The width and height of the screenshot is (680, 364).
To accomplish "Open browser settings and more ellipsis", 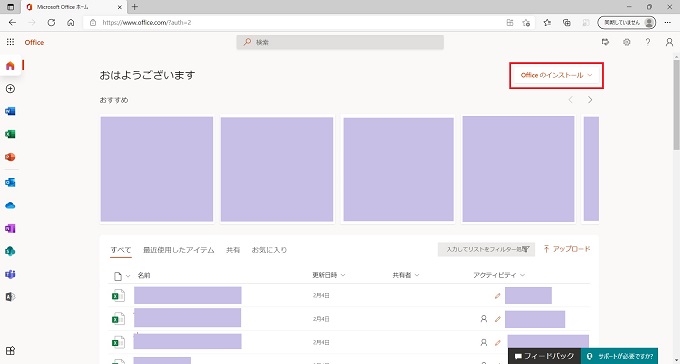I will click(x=668, y=23).
